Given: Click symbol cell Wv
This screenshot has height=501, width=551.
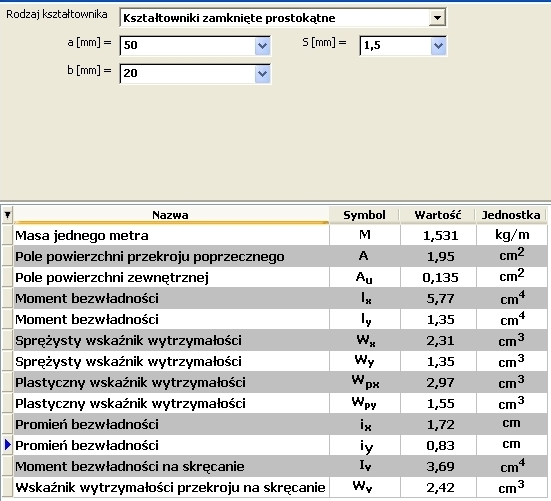Looking at the screenshot, I should point(365,487).
